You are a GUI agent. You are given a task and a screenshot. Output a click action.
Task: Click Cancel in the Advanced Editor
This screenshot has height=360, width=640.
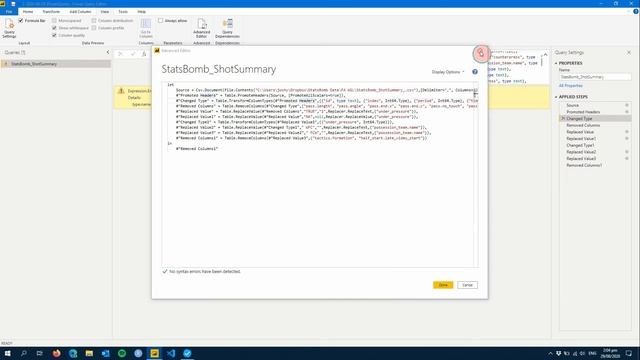coord(467,285)
